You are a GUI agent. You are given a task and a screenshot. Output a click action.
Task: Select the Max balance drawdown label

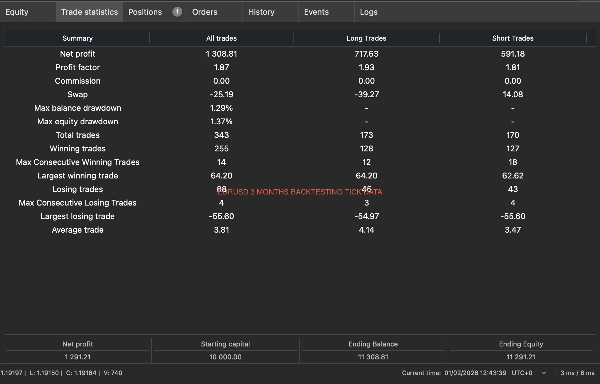click(x=77, y=108)
